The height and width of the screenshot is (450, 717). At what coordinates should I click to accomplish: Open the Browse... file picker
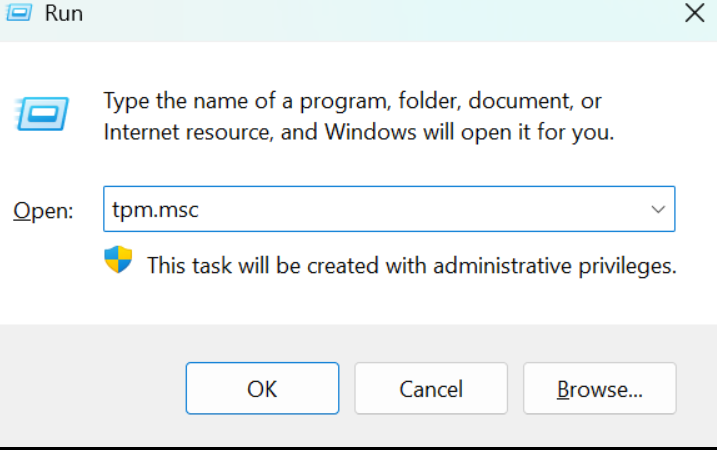point(599,388)
